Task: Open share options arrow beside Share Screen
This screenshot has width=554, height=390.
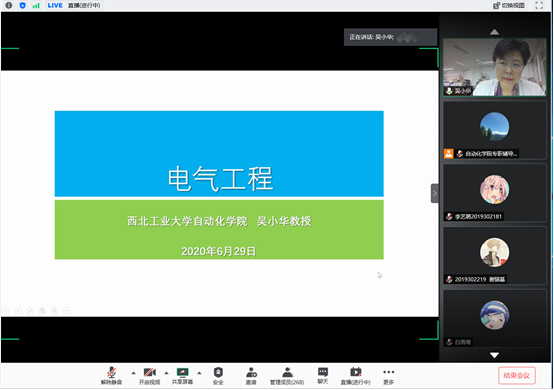Action: coord(199,373)
